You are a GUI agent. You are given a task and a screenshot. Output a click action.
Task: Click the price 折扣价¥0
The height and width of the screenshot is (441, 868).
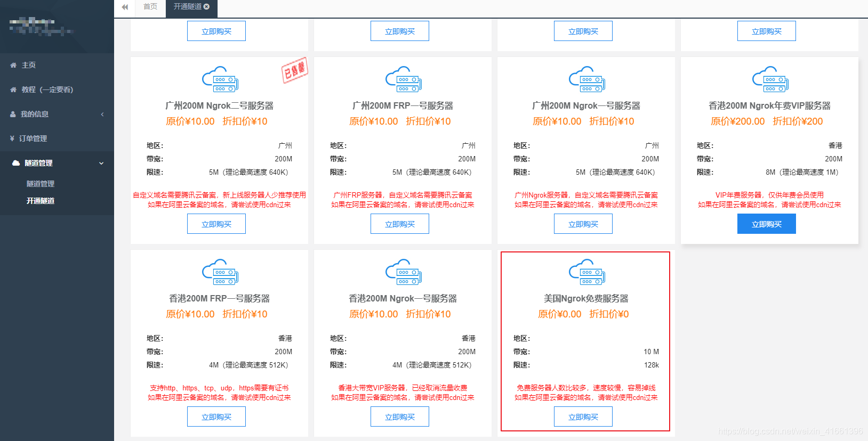pos(609,314)
